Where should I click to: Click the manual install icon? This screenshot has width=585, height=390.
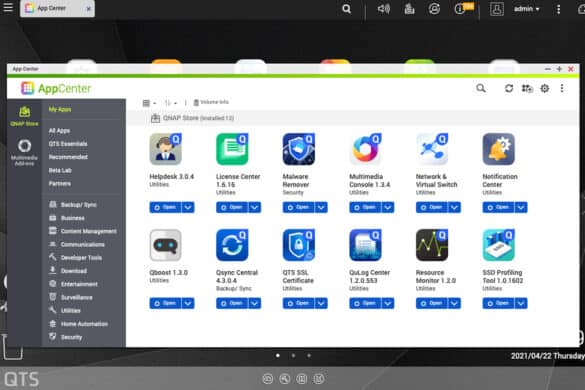click(527, 88)
